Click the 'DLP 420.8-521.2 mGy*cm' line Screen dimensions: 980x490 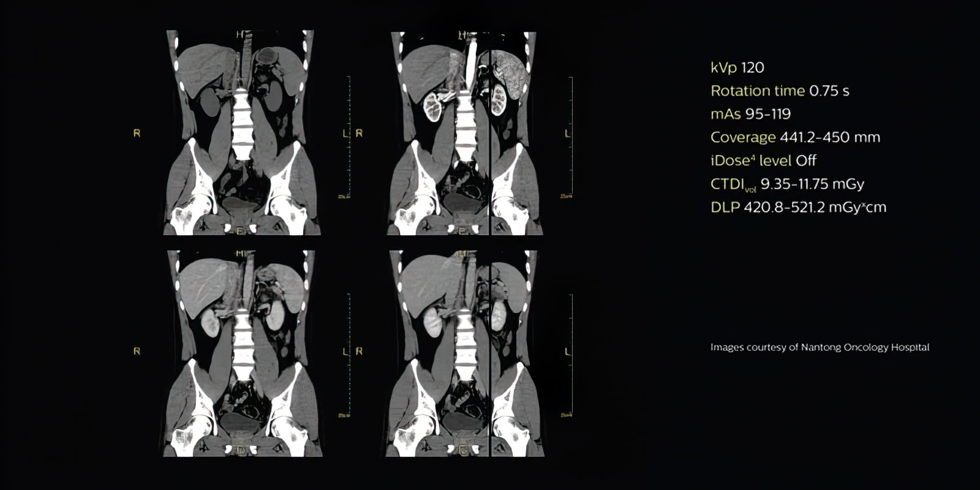[798, 207]
